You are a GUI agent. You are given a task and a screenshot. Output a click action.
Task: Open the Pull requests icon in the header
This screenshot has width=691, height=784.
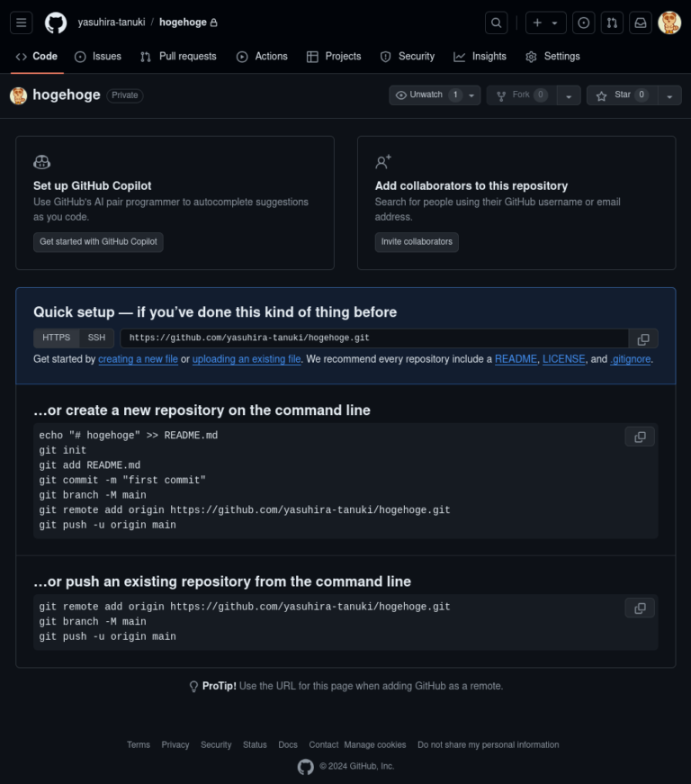point(612,23)
